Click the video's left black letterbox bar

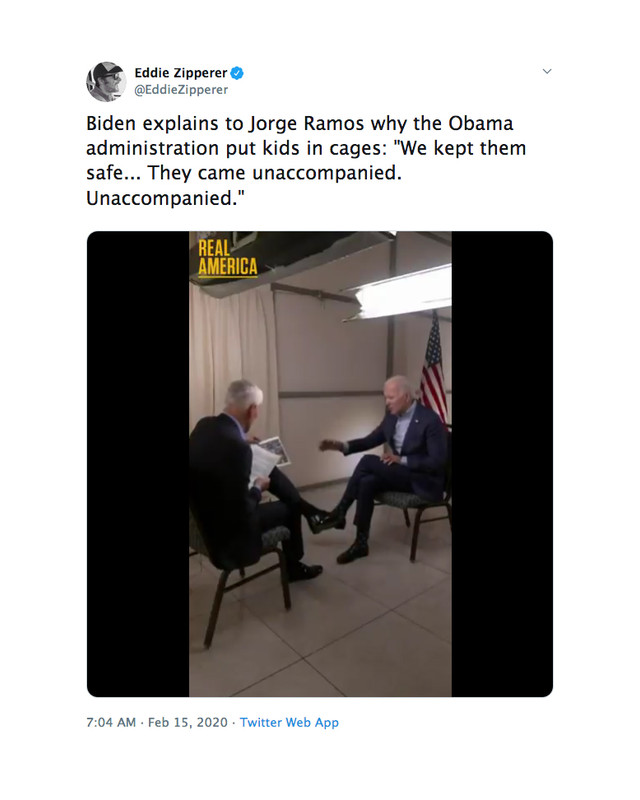pyautogui.click(x=138, y=464)
